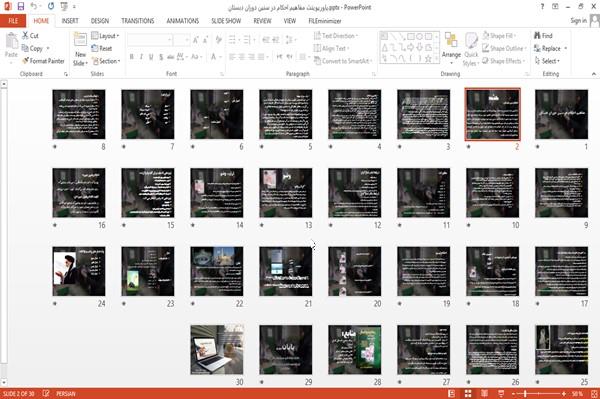Toggle Underline formatting
The image size is (600, 399).
(151, 57)
